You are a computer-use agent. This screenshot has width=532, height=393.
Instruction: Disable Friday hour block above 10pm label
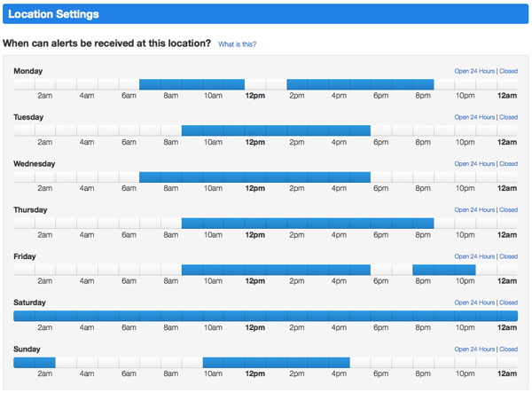coord(465,270)
